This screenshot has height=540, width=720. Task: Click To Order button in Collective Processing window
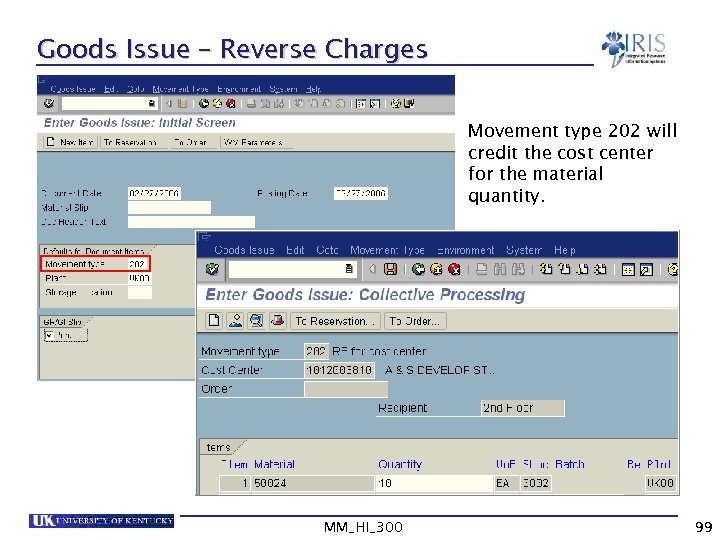tap(415, 321)
